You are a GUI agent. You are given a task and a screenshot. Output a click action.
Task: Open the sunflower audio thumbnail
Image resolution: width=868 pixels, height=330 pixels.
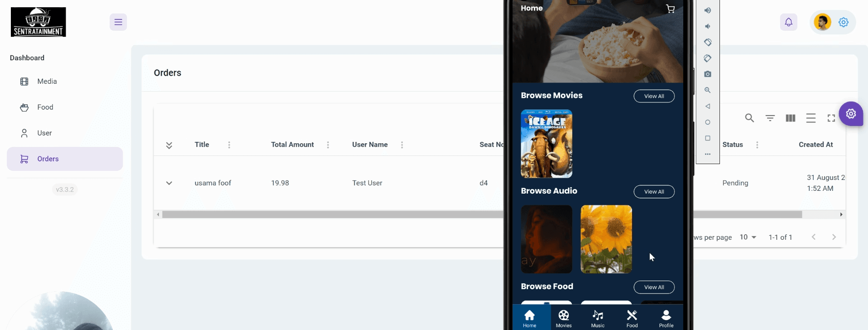606,239
